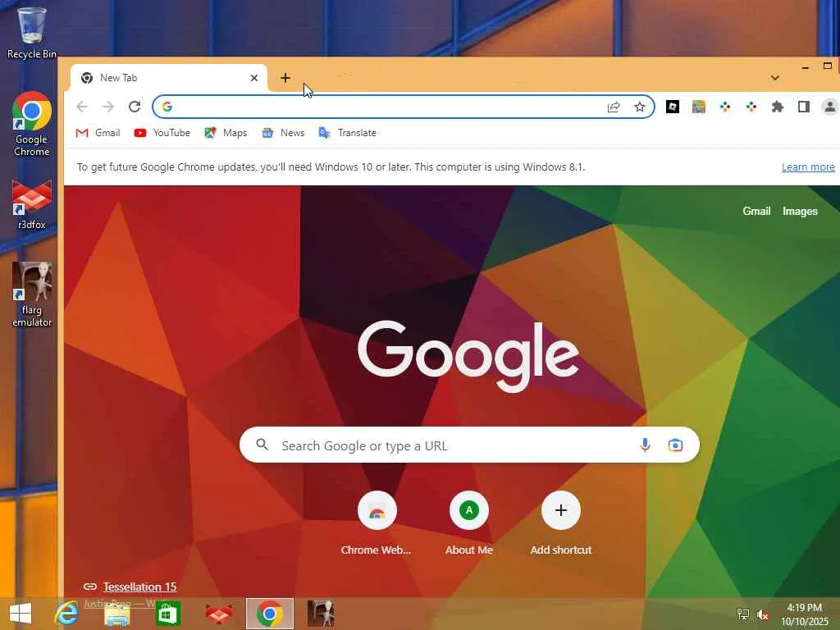This screenshot has height=630, width=840.
Task: Select the r3dfox desktop shortcut
Action: click(x=31, y=204)
